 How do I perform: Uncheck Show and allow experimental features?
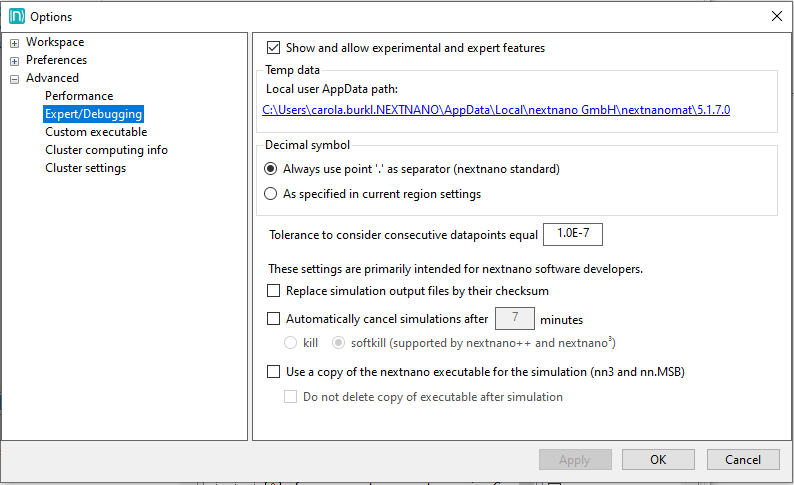pyautogui.click(x=273, y=48)
